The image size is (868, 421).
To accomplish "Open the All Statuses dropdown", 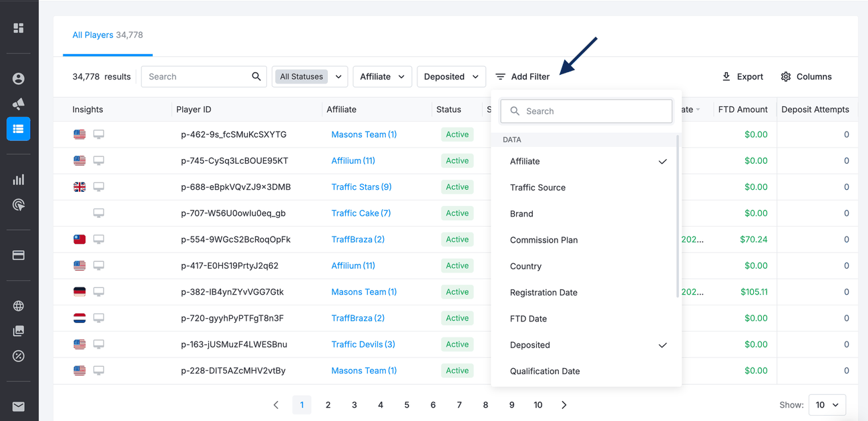I will (310, 77).
